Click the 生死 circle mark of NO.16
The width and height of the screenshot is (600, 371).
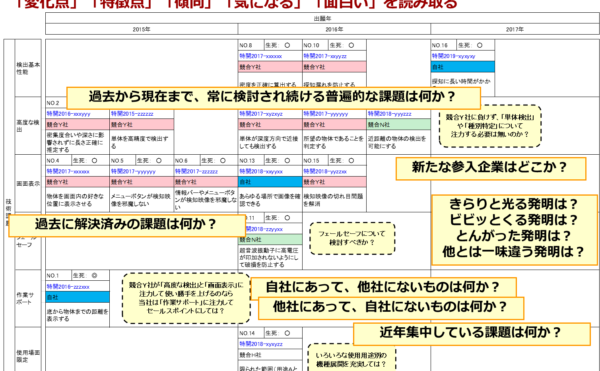click(x=479, y=45)
